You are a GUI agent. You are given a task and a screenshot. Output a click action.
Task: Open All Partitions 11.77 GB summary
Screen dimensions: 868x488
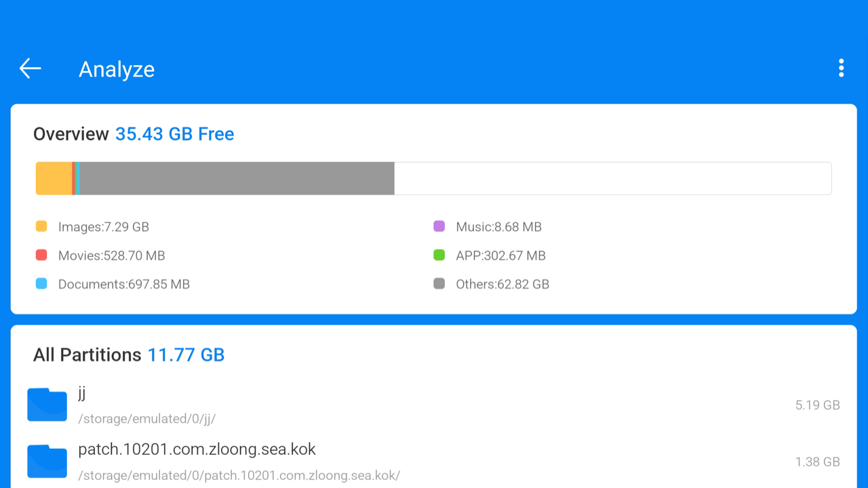click(129, 354)
